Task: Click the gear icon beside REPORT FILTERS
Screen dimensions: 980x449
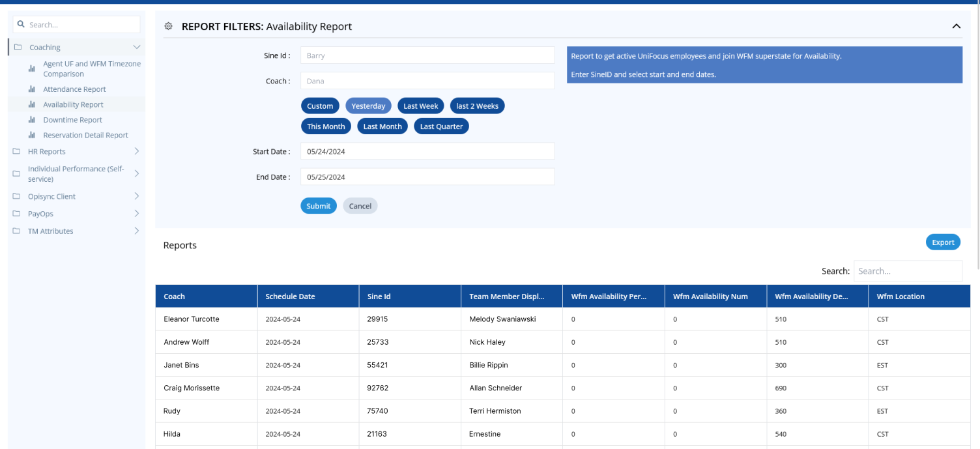Action: 169,27
